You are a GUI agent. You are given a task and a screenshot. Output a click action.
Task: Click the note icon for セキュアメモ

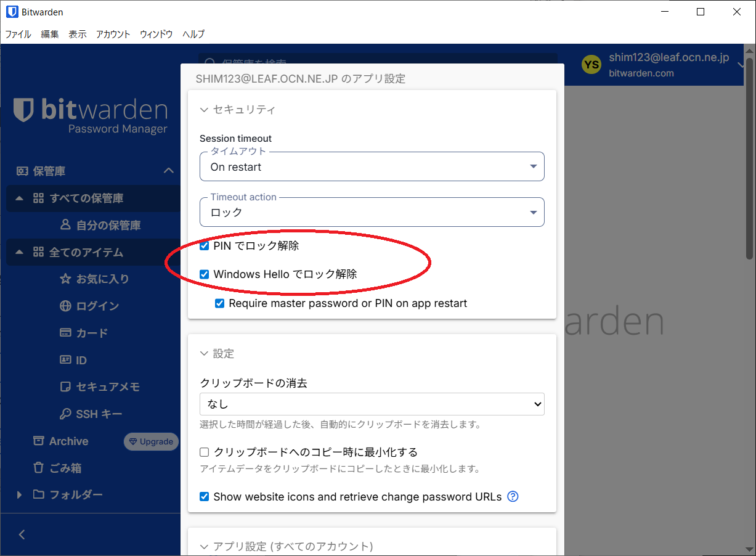tap(65, 387)
